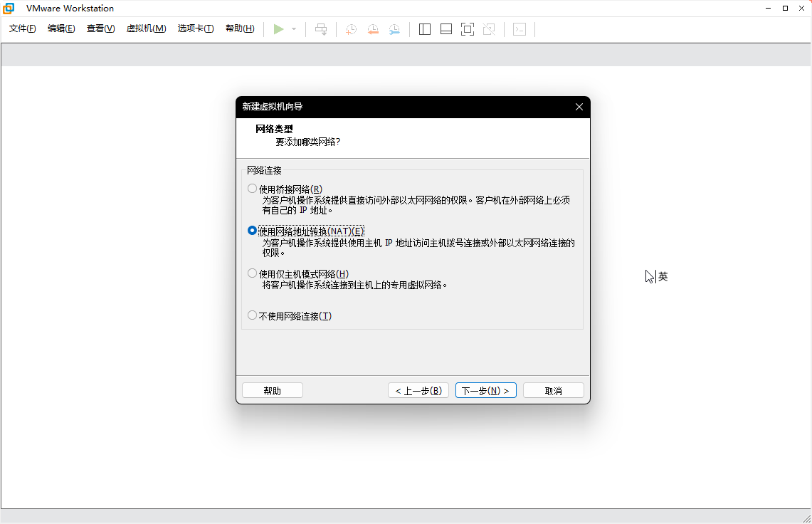Viewport: 812px width, 524px height.
Task: Click the 网络连接 group label
Action: [x=264, y=171]
